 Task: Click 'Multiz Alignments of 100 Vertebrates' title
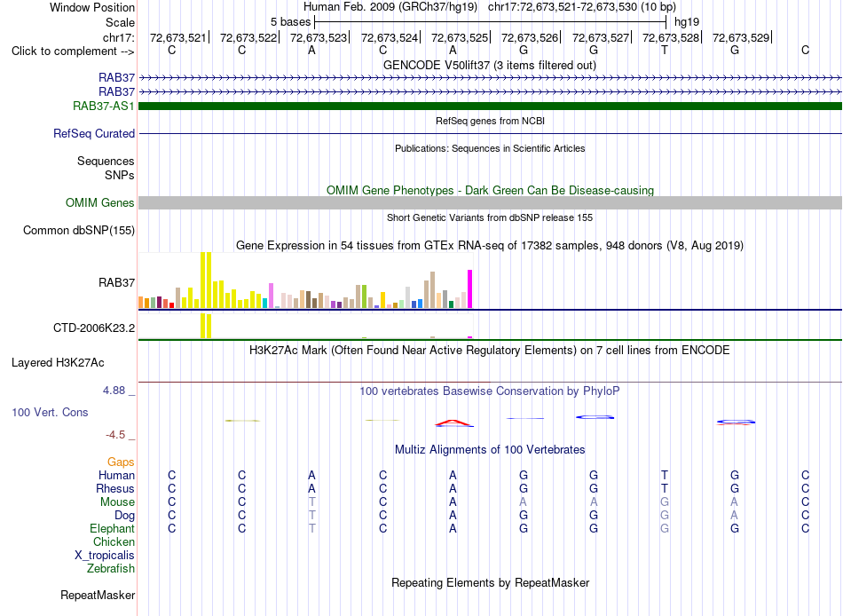tap(490, 450)
